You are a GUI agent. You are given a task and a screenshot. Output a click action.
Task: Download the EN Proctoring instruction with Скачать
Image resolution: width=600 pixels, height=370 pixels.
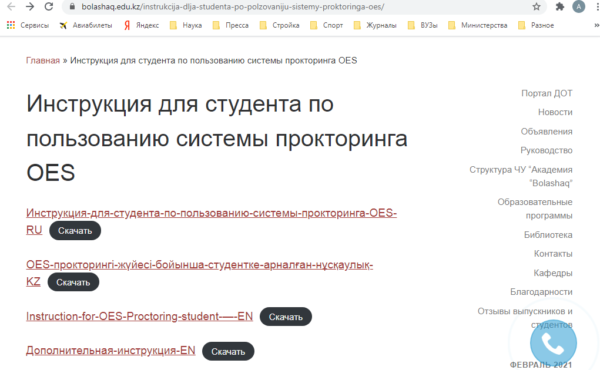tap(286, 317)
